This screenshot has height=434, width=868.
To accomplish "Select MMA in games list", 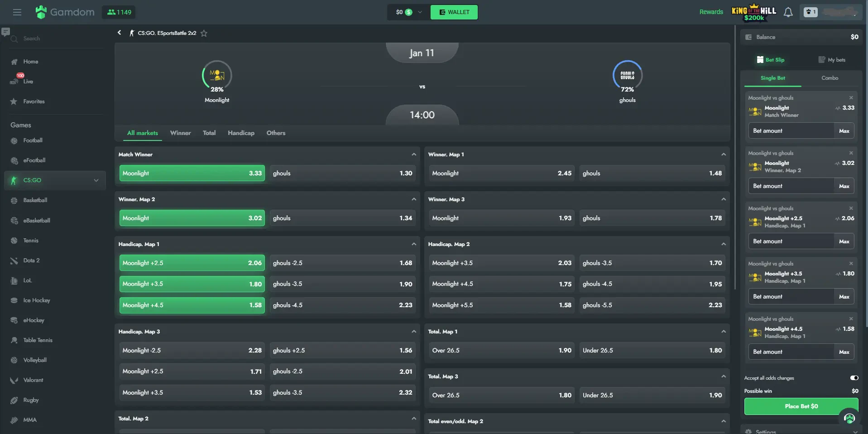I will (30, 420).
